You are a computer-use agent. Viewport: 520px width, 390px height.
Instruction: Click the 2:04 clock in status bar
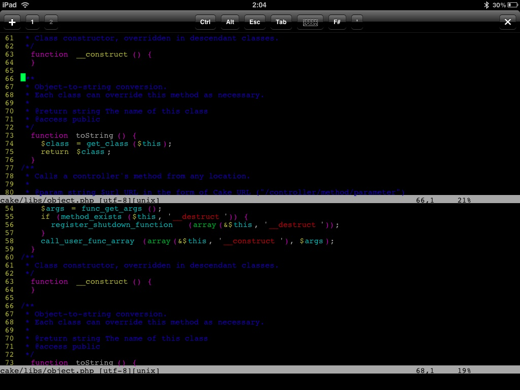pyautogui.click(x=259, y=5)
